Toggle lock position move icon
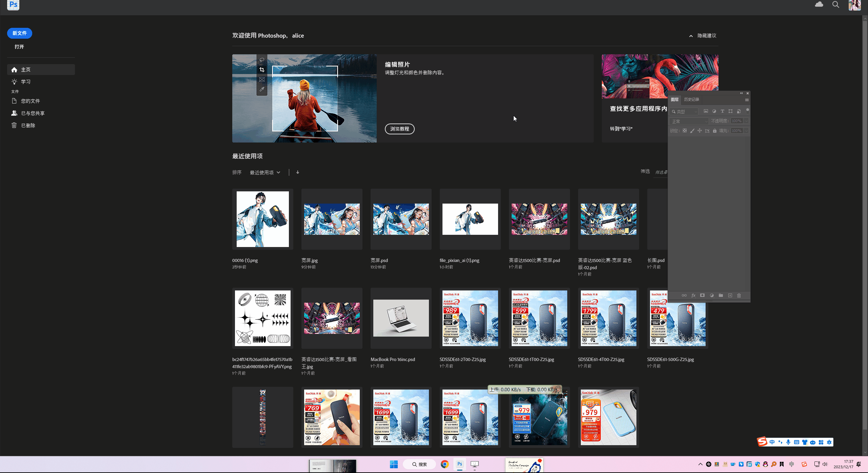The width and height of the screenshot is (868, 473). coord(699,131)
